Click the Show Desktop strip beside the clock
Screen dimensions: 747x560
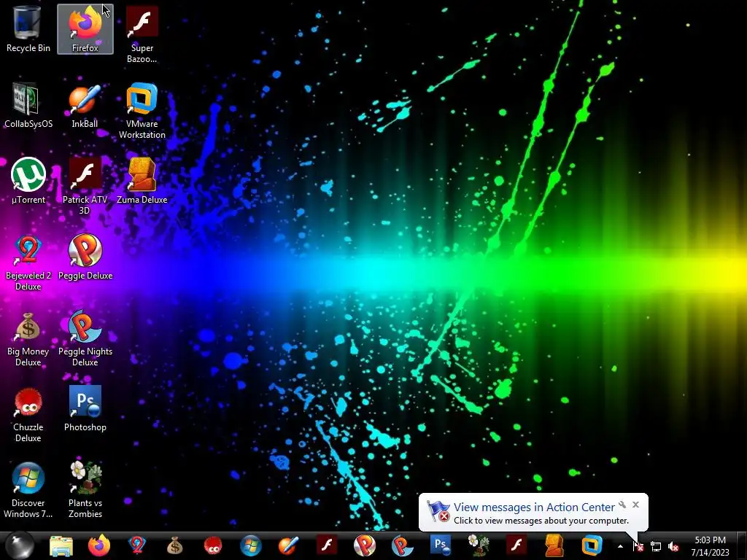(x=743, y=546)
